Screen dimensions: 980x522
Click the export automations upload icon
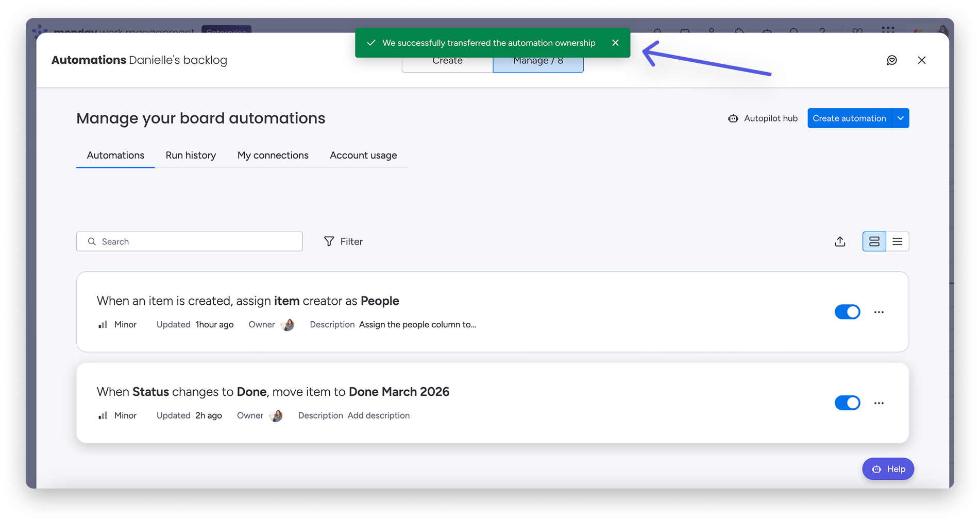tap(840, 241)
